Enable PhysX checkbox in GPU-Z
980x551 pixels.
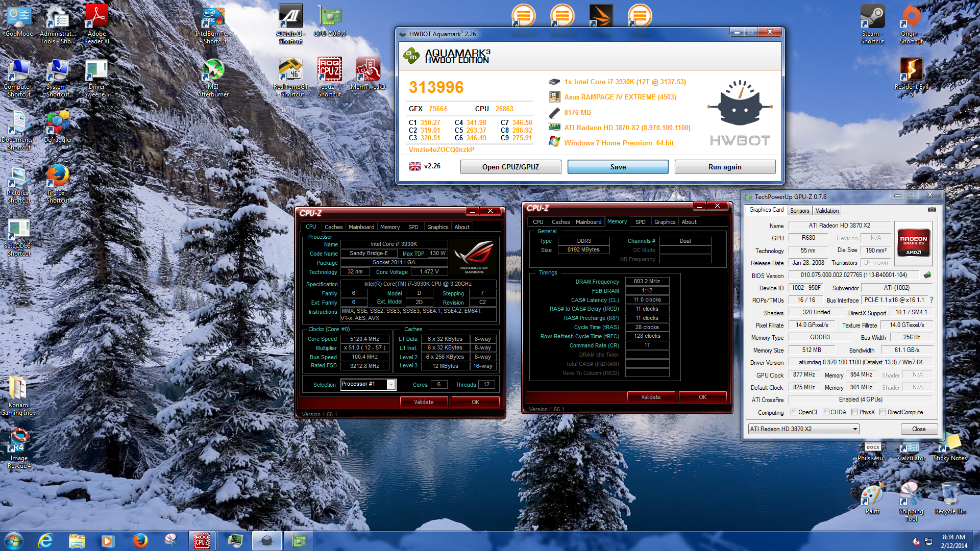click(x=854, y=412)
